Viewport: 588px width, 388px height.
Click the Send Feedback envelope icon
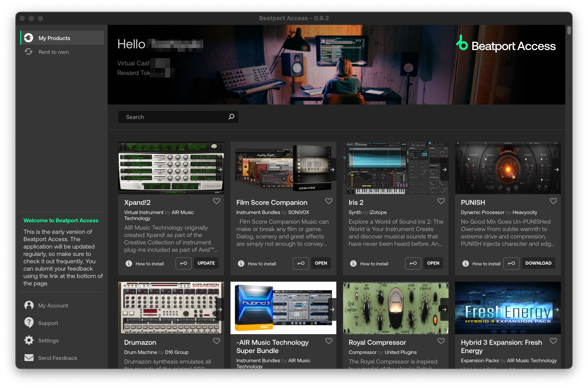29,358
